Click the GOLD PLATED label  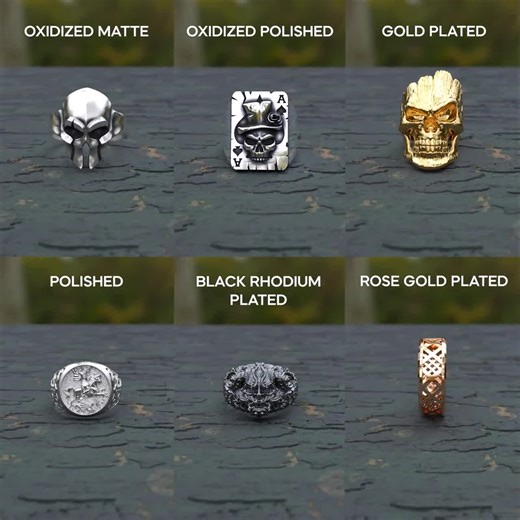coord(434,32)
